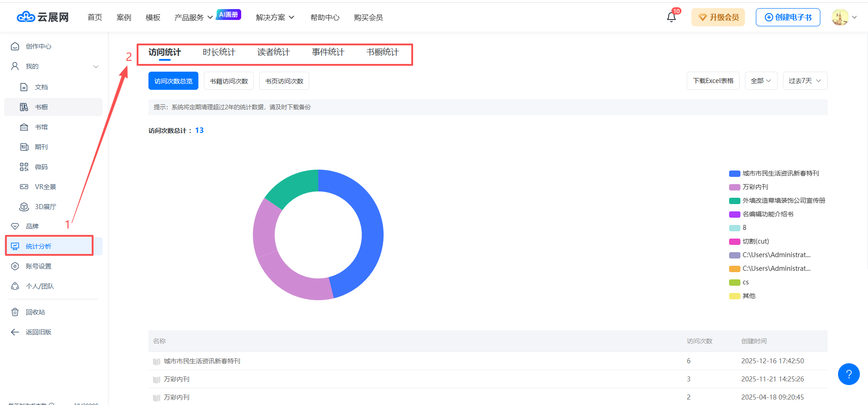The height and width of the screenshot is (405, 868).
Task: Collapse the 我的 sidebar section
Action: 96,67
